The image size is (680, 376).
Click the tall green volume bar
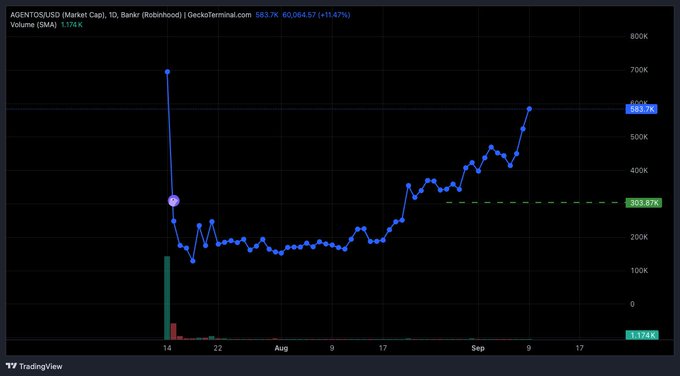pyautogui.click(x=167, y=298)
